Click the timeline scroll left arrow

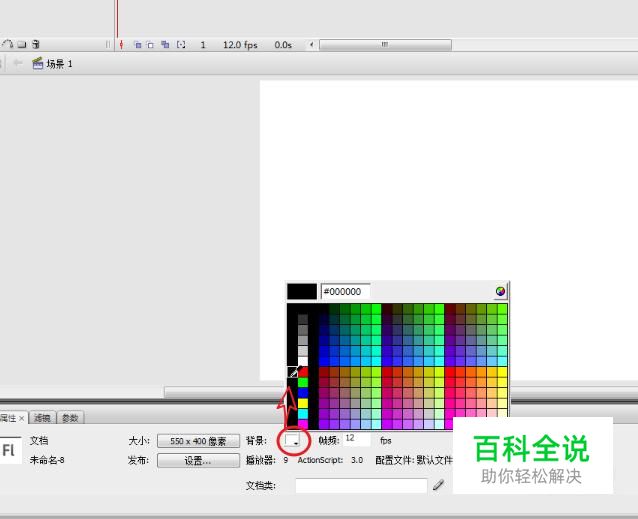[x=312, y=45]
